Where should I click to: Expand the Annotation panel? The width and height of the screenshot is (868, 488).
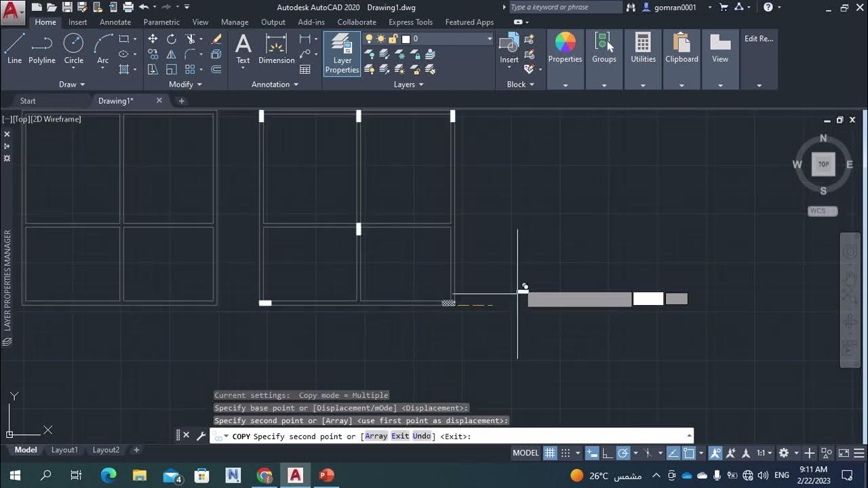pos(275,84)
